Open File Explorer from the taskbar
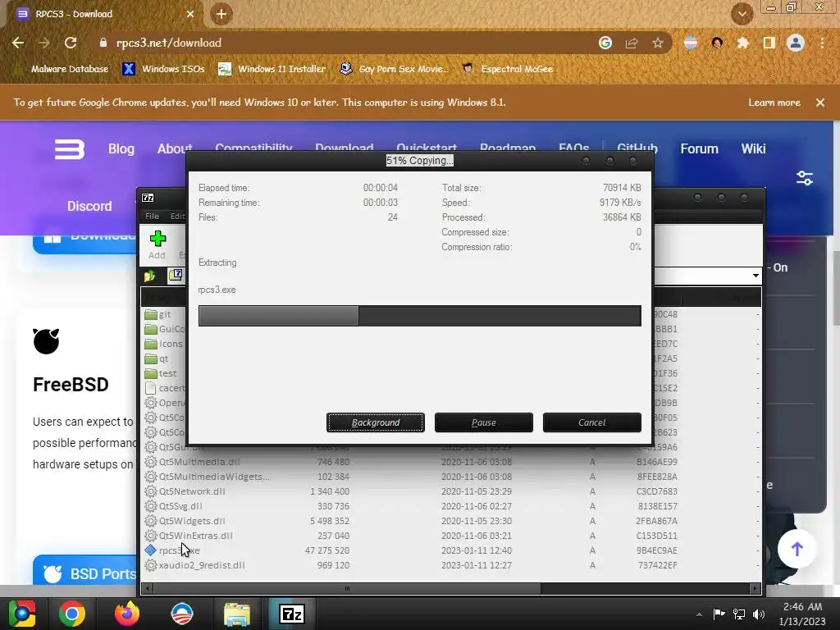Screen dimensions: 840x630 click(237, 614)
